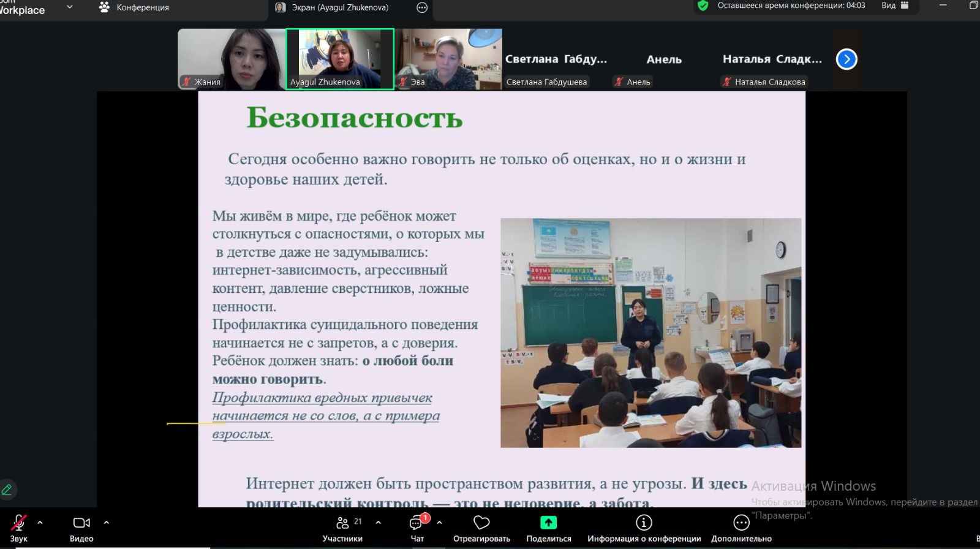Expand chat options arrow
980x549 pixels.
(439, 523)
